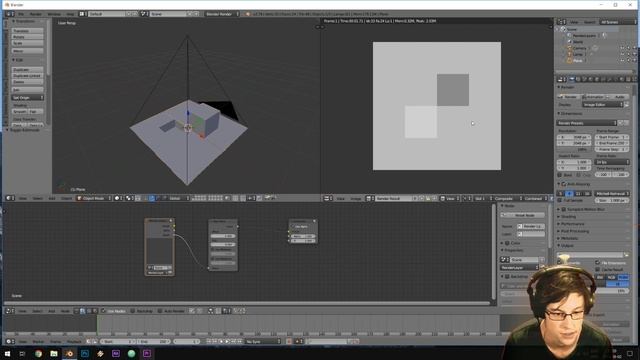Click the Rotate button in tool shelf
This screenshot has width=640, height=360.
coord(28,37)
